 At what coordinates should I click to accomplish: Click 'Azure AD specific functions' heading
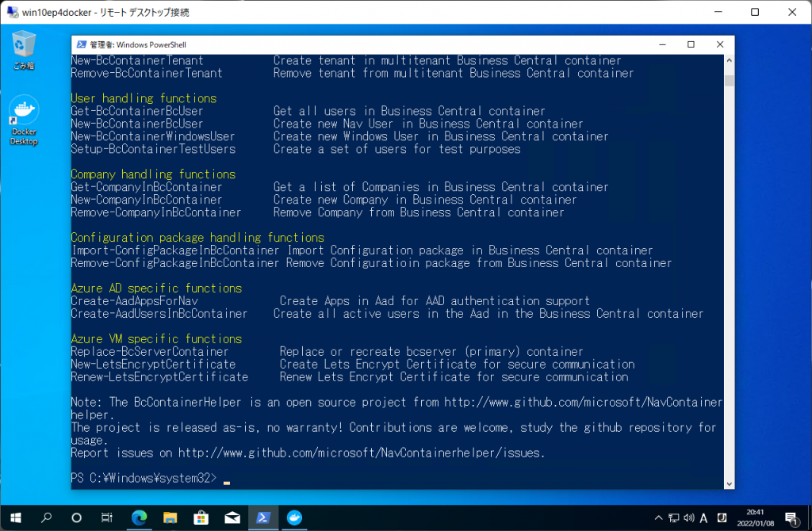[x=156, y=288]
